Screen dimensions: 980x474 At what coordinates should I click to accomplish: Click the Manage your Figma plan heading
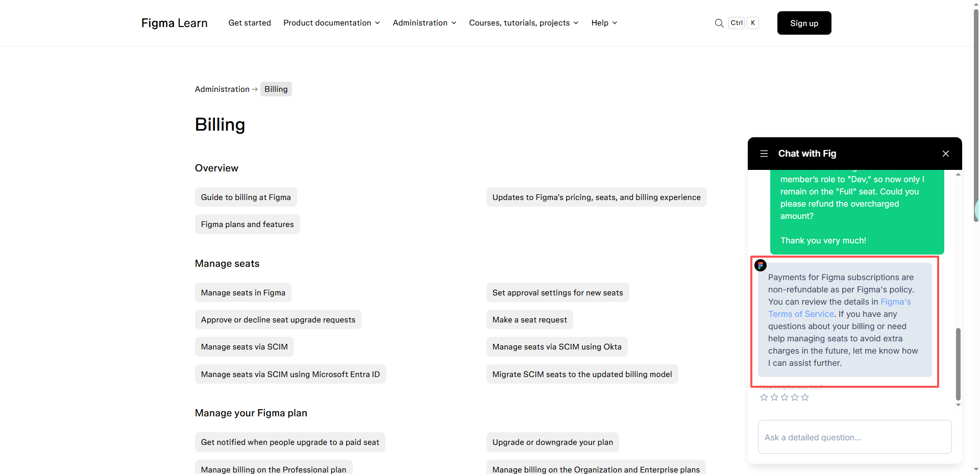tap(251, 413)
